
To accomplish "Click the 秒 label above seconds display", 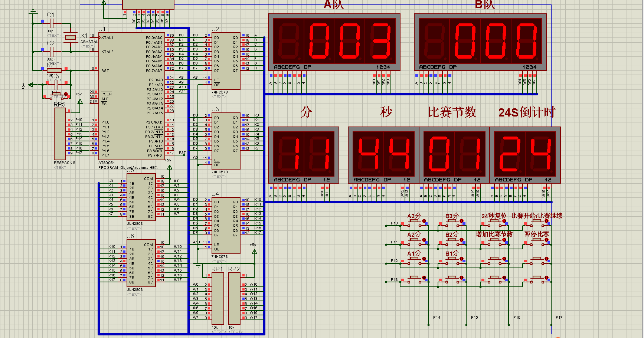I will (386, 112).
